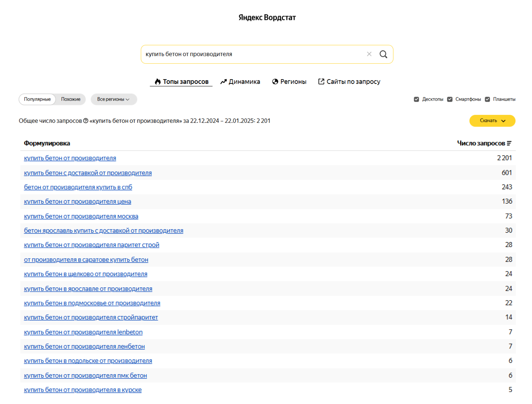The height and width of the screenshot is (404, 532).
Task: Uncheck the Десктопы checkbox
Action: click(x=416, y=99)
